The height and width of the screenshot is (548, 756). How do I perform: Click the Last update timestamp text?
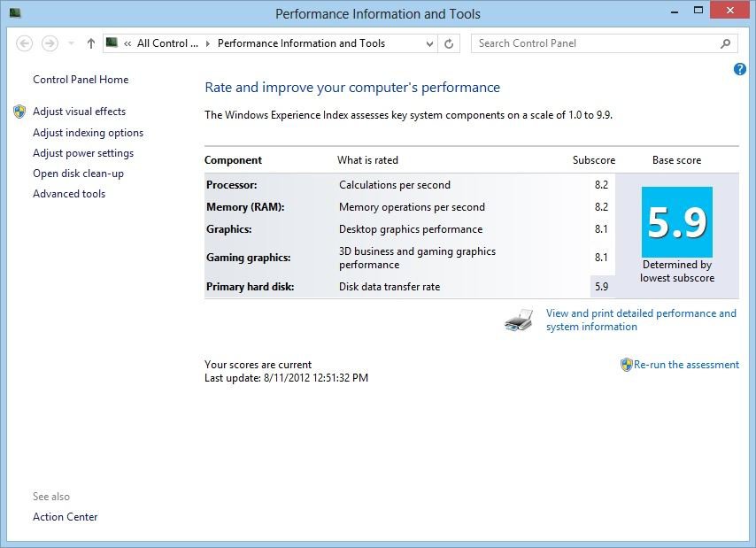287,378
